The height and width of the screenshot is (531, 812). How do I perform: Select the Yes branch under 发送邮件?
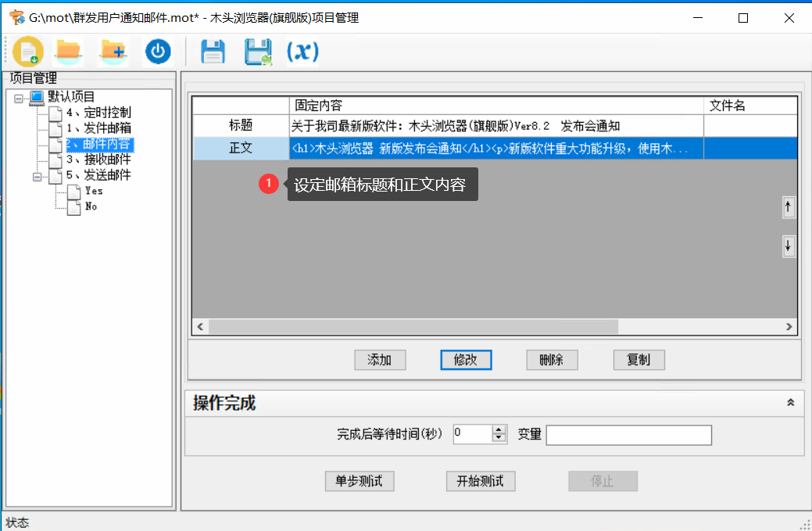pos(92,190)
